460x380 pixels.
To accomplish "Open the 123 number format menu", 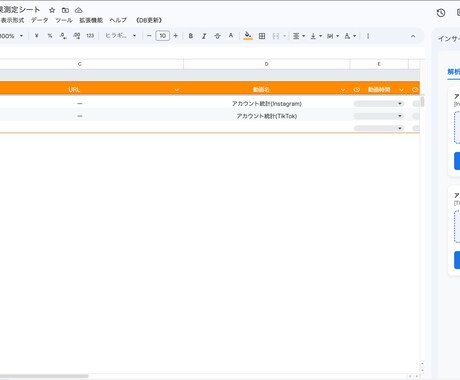I will click(x=90, y=36).
